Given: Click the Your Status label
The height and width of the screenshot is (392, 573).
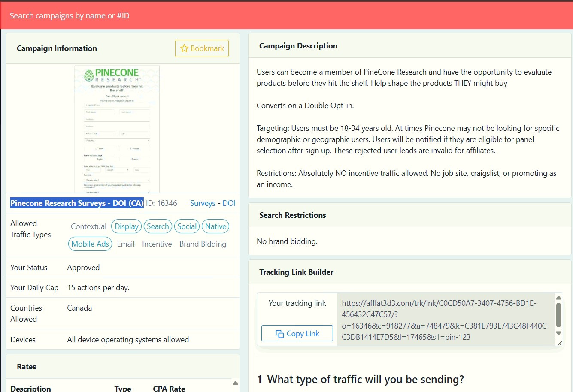Looking at the screenshot, I should (29, 268).
